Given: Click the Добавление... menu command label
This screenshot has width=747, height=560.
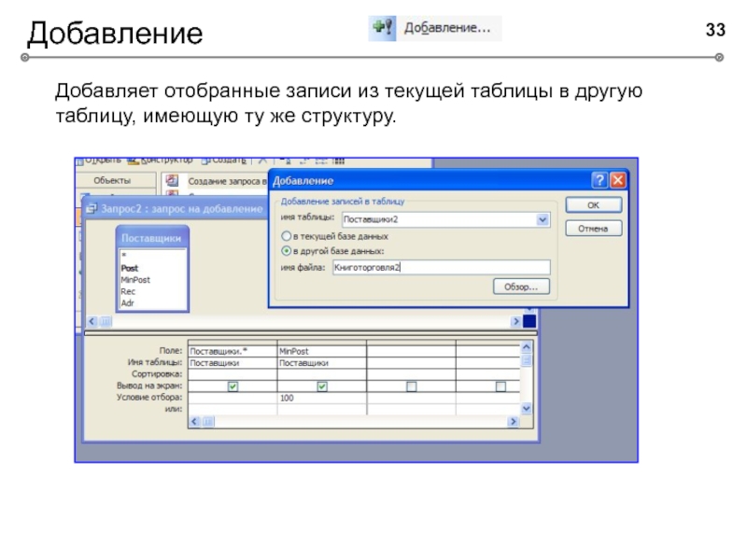Looking at the screenshot, I should (x=447, y=28).
